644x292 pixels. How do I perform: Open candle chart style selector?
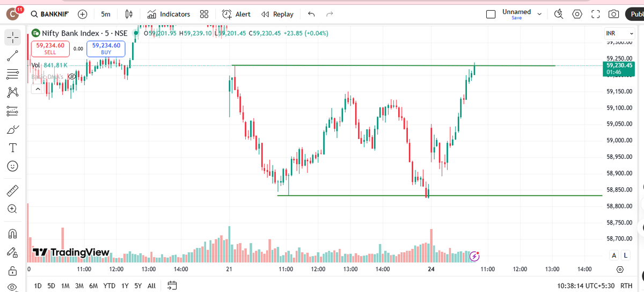pyautogui.click(x=129, y=14)
